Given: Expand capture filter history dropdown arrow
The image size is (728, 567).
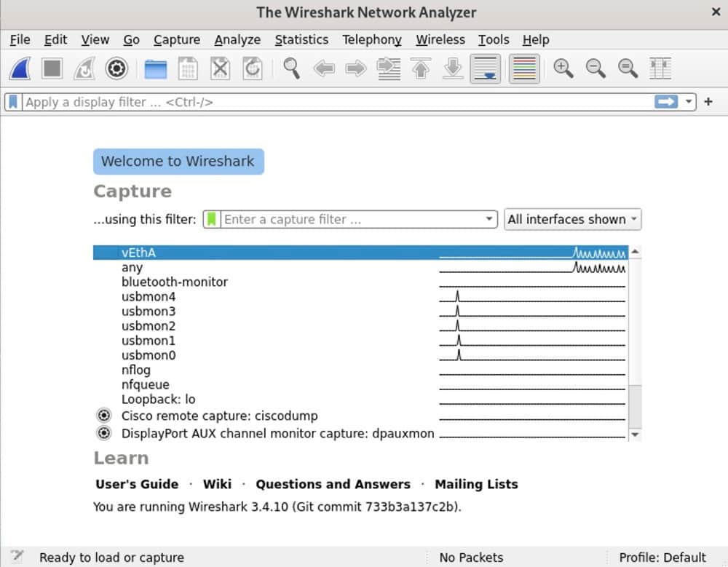Looking at the screenshot, I should [x=489, y=218].
